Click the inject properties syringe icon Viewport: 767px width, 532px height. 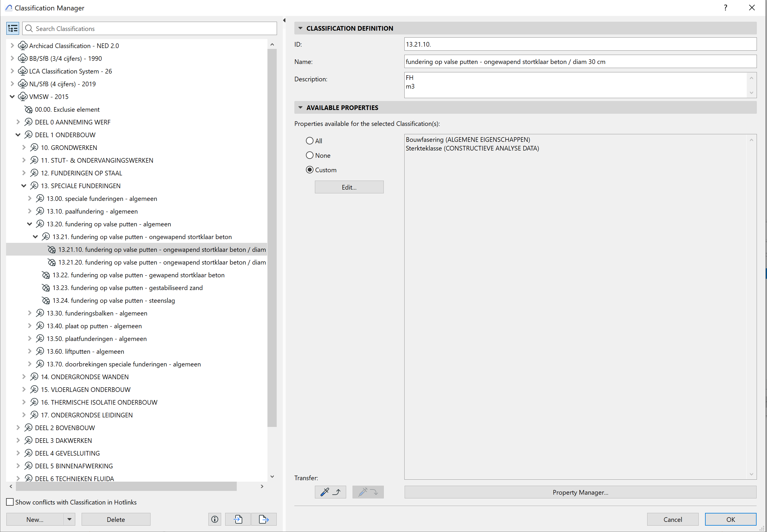[x=368, y=492]
